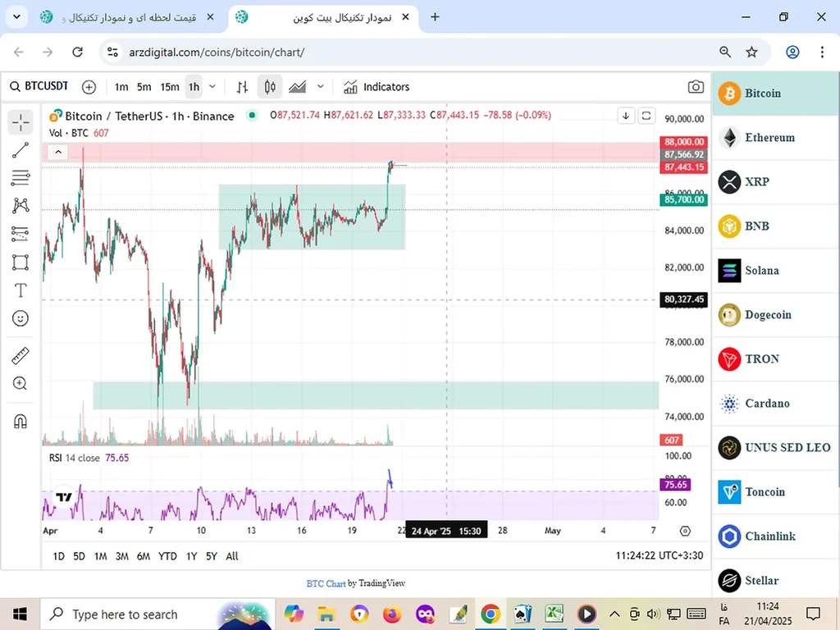
Task: Select BNB in the coin list
Action: (775, 226)
